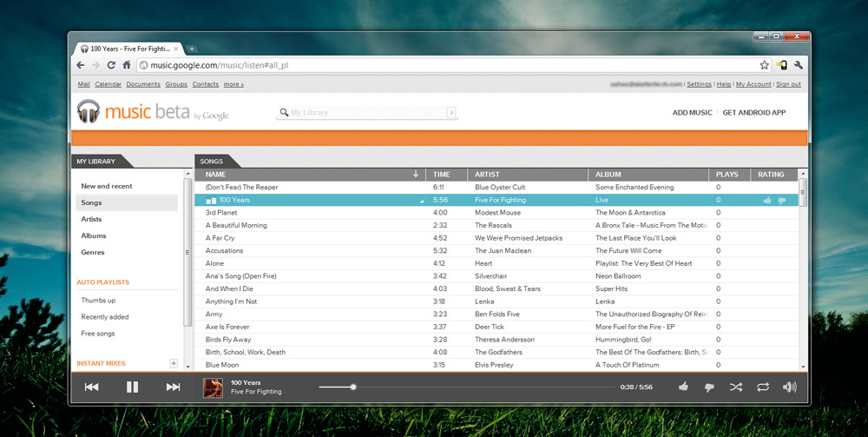Image resolution: width=868 pixels, height=437 pixels.
Task: Thumbs down the 100 Years row
Action: click(x=782, y=201)
